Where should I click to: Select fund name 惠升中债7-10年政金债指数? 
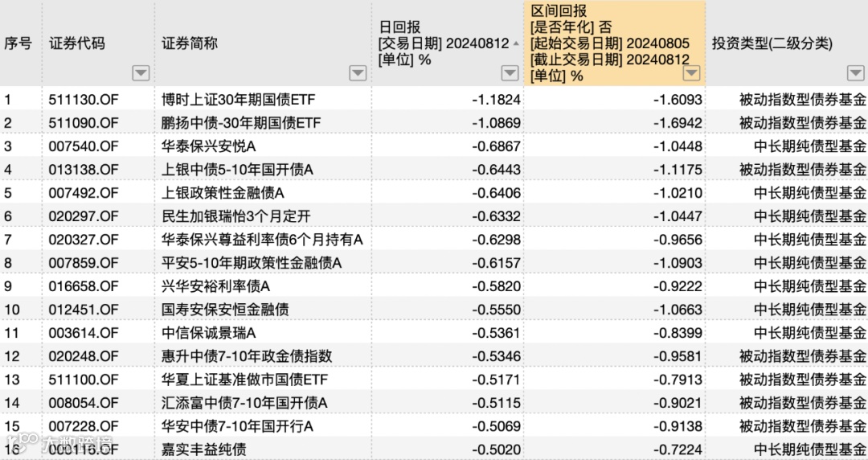[x=247, y=356]
